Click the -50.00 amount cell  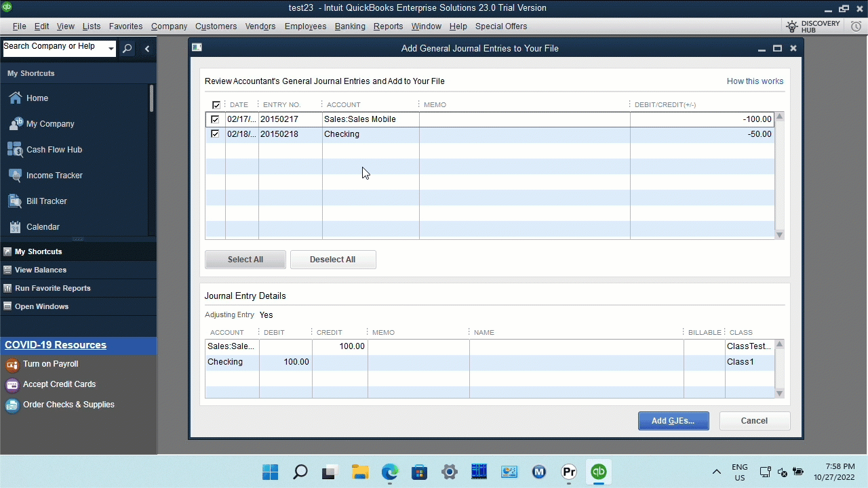pyautogui.click(x=702, y=134)
